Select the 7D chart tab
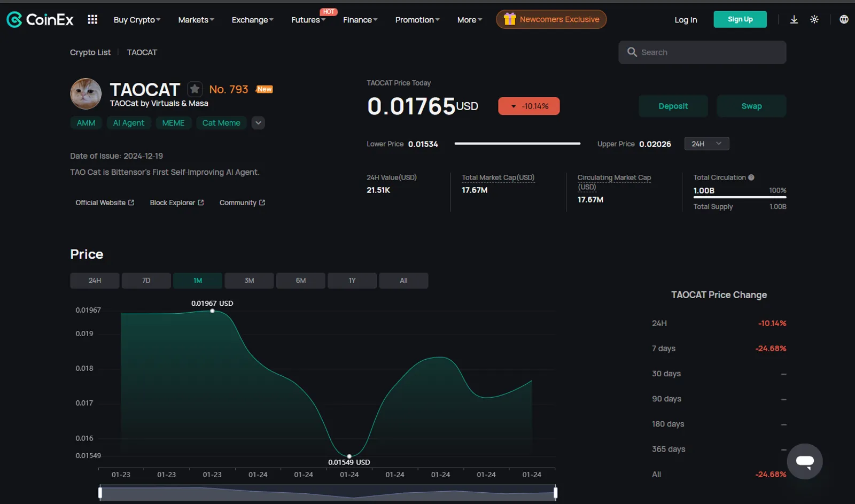Viewport: 855px width, 504px height. (x=146, y=281)
